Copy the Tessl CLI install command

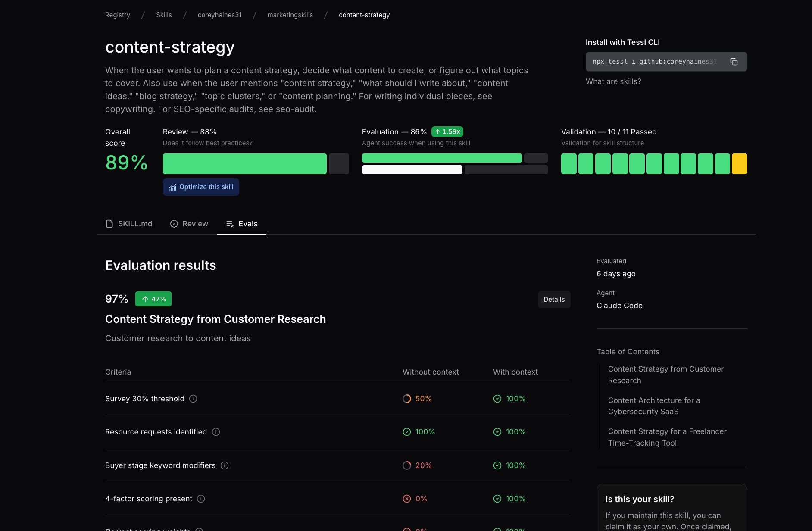coord(734,62)
